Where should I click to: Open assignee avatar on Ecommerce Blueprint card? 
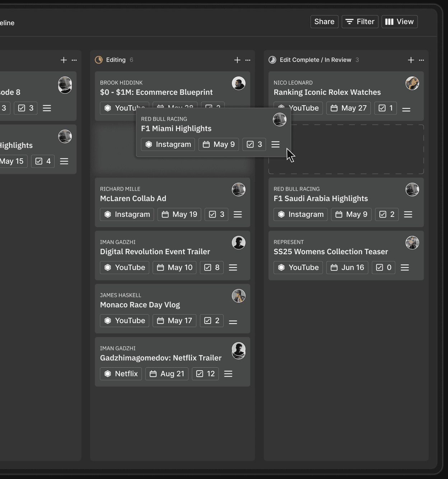[238, 83]
